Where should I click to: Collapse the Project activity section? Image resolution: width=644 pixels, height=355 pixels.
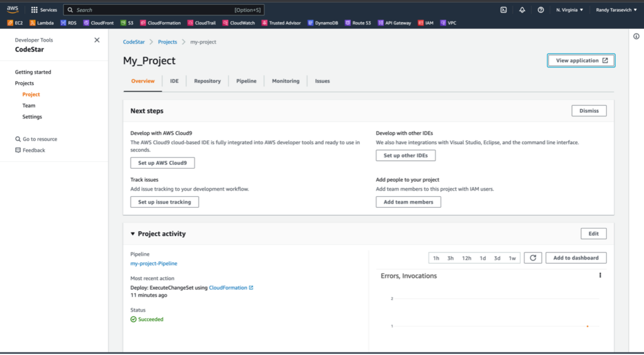133,234
